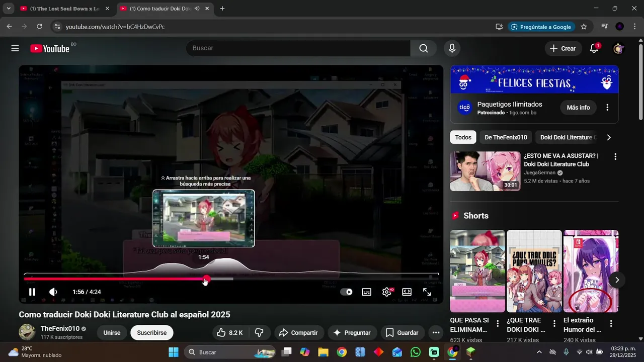Screen dimensions: 644x362
Task: Close The Lost Soul Down tab
Action: point(107,9)
